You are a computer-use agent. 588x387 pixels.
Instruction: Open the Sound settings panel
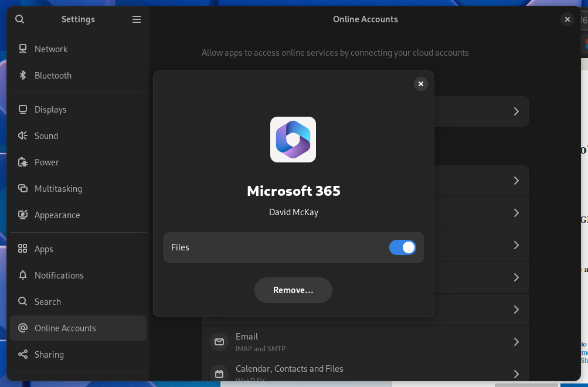(79, 136)
